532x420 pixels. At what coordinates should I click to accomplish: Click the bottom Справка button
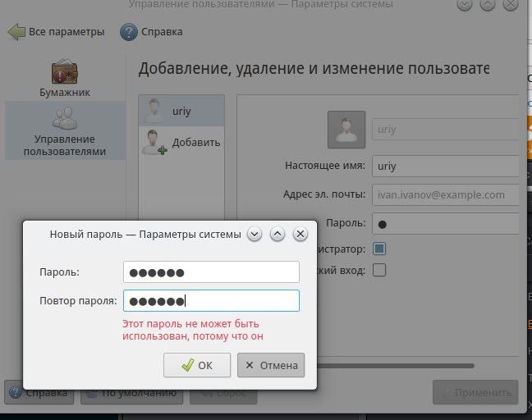click(39, 393)
